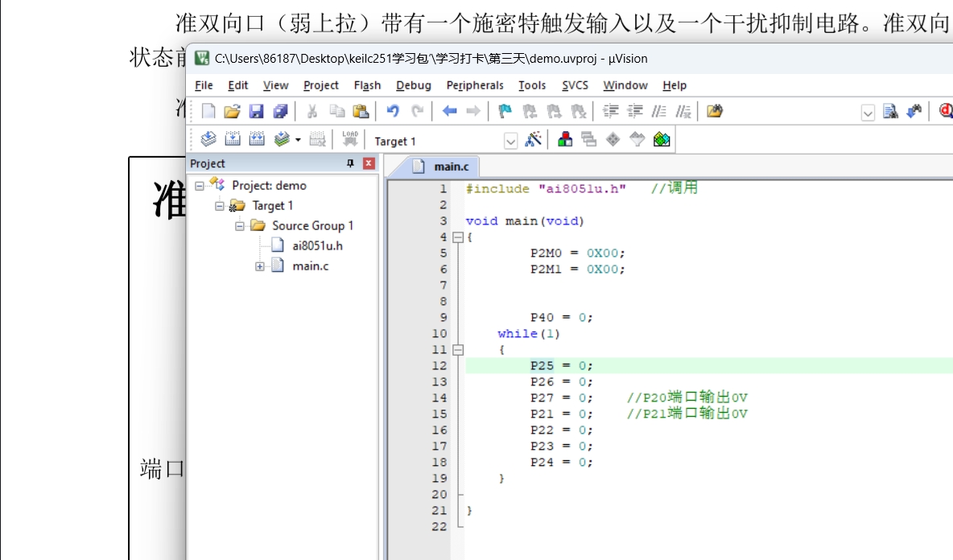Expand main.c in the project tree
Screen dimensions: 953x560
coord(258,266)
